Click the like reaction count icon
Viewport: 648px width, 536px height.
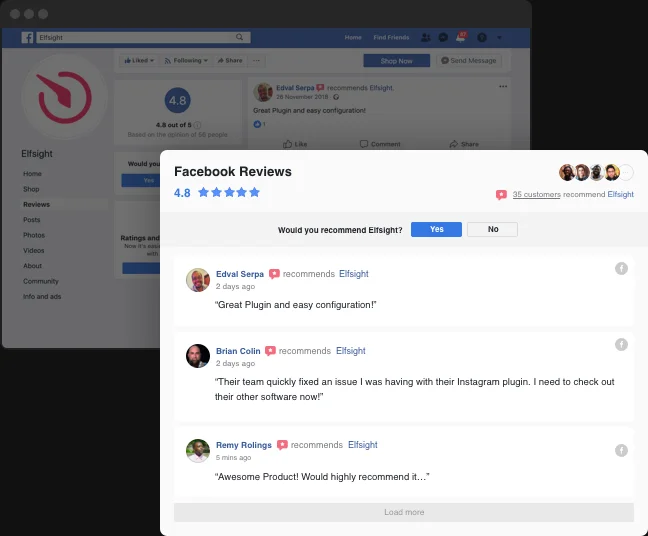click(x=257, y=124)
